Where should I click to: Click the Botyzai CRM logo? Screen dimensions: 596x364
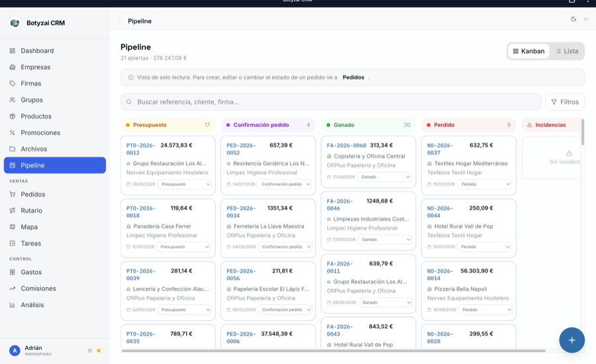(15, 23)
